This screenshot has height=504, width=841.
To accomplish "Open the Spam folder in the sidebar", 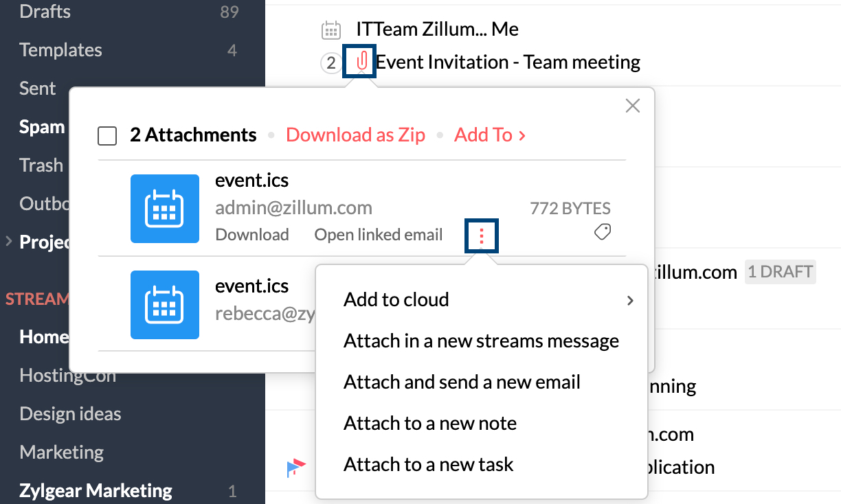I will click(41, 126).
